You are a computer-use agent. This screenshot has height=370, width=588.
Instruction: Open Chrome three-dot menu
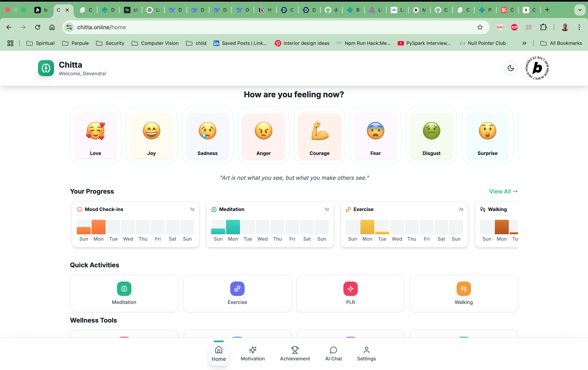(579, 27)
